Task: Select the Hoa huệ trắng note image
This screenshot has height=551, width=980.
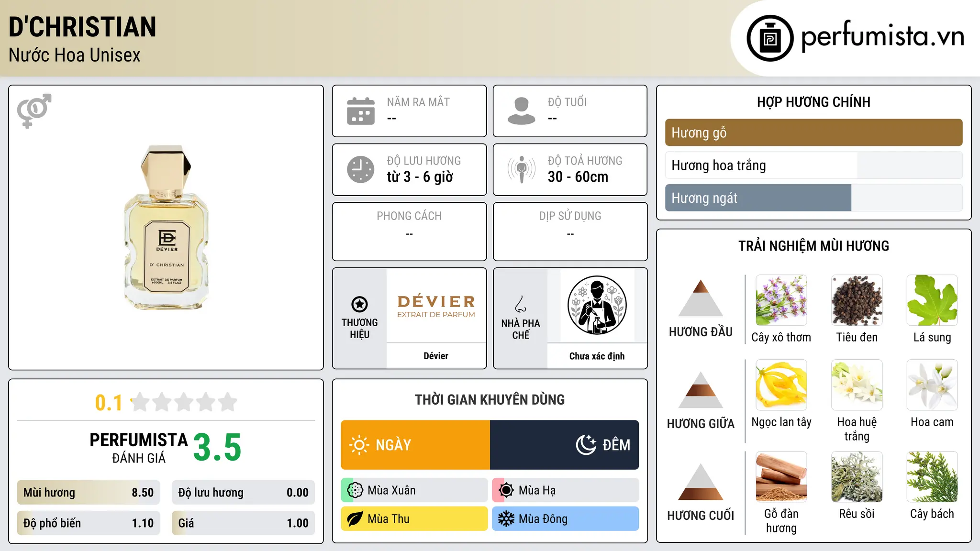Action: (857, 385)
